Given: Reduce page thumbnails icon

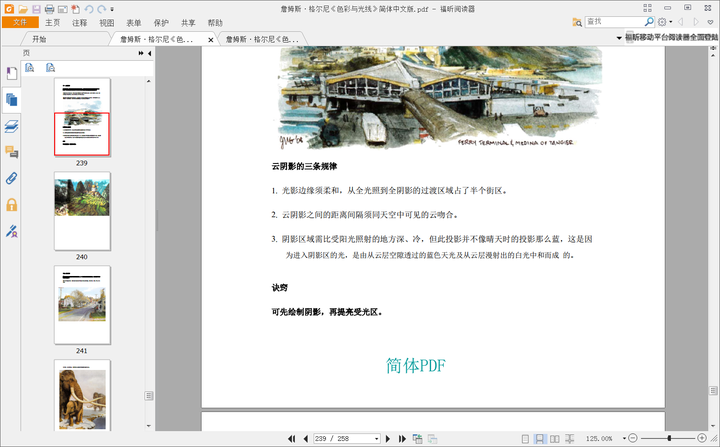Looking at the screenshot, I should [51, 68].
